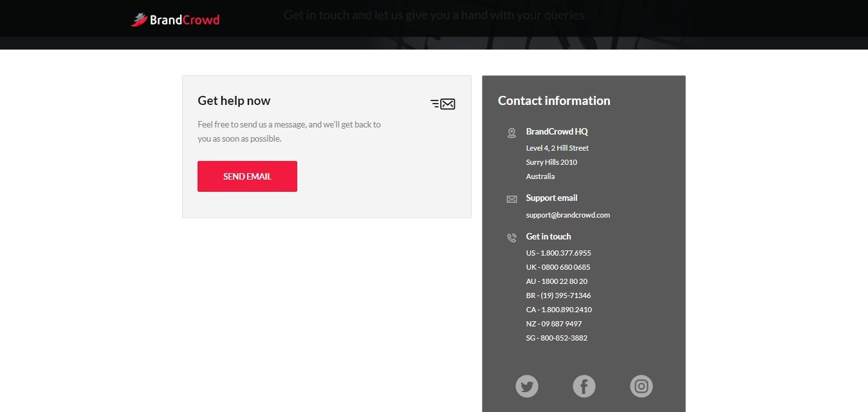Click the phone icon beside Get in touch
Viewport: 868px width, 412px height.
[x=512, y=238]
